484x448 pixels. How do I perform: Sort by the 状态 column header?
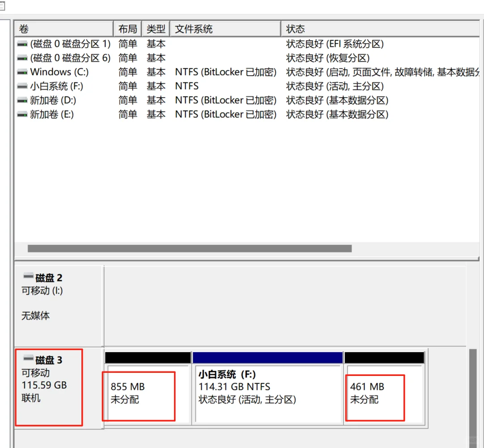[380, 29]
